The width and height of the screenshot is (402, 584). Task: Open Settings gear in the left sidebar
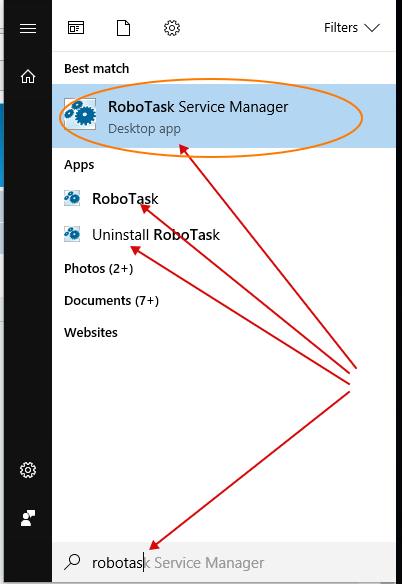28,470
